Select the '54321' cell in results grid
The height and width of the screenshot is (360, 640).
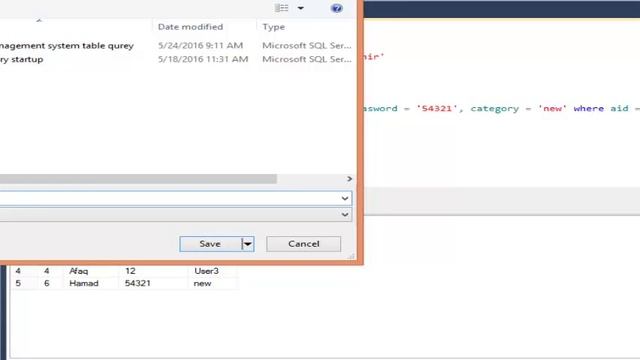138,283
